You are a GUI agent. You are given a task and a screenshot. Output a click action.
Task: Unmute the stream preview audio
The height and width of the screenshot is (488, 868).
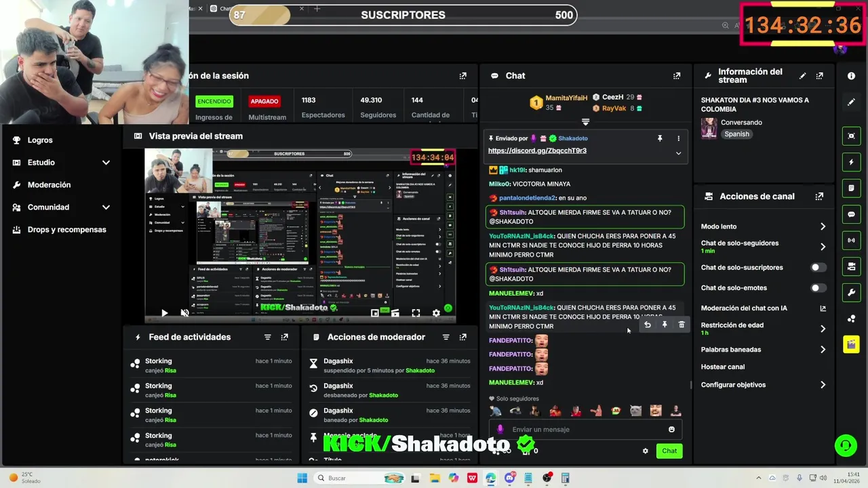coord(184,313)
